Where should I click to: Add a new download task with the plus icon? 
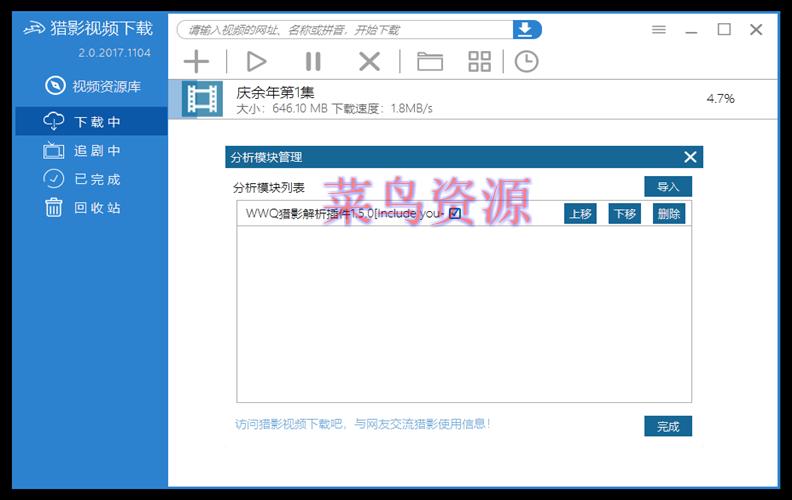click(196, 62)
